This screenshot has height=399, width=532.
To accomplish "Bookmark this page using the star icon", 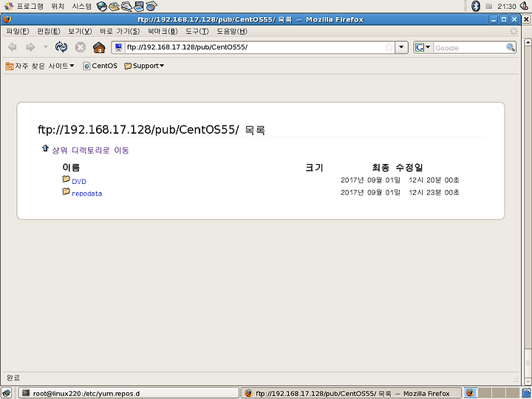I will (389, 47).
